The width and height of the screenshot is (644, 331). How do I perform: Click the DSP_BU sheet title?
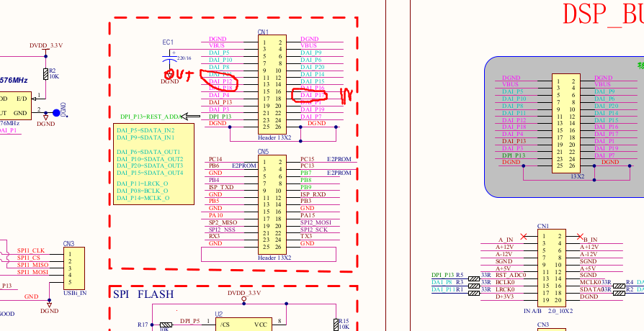pyautogui.click(x=603, y=15)
